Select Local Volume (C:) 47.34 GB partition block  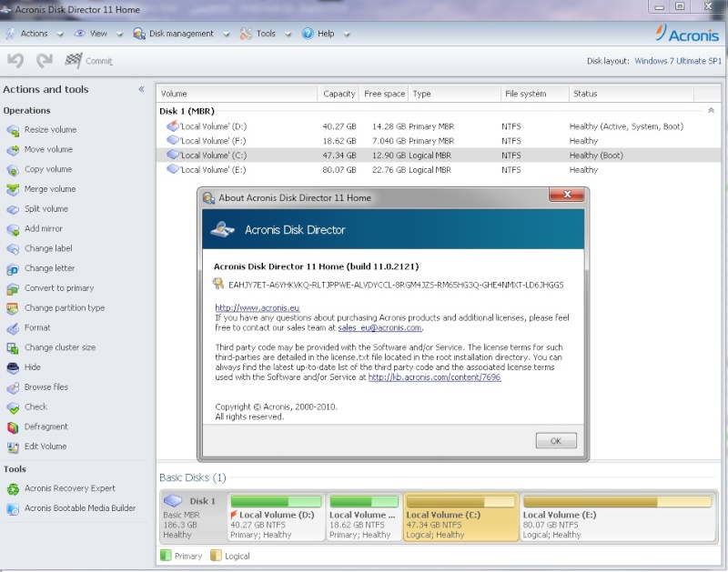pos(460,517)
